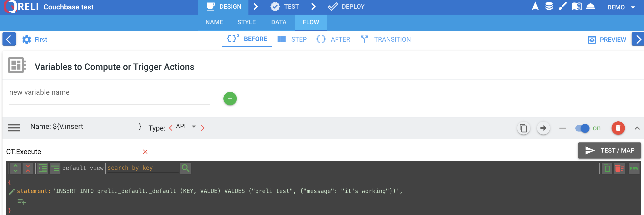
Task: Click the search by key field
Action: (x=143, y=168)
